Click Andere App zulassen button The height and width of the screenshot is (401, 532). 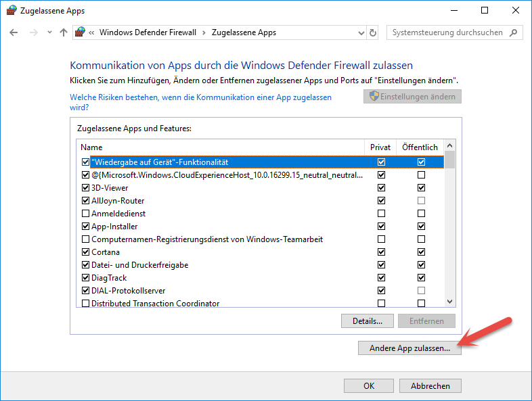[409, 348]
